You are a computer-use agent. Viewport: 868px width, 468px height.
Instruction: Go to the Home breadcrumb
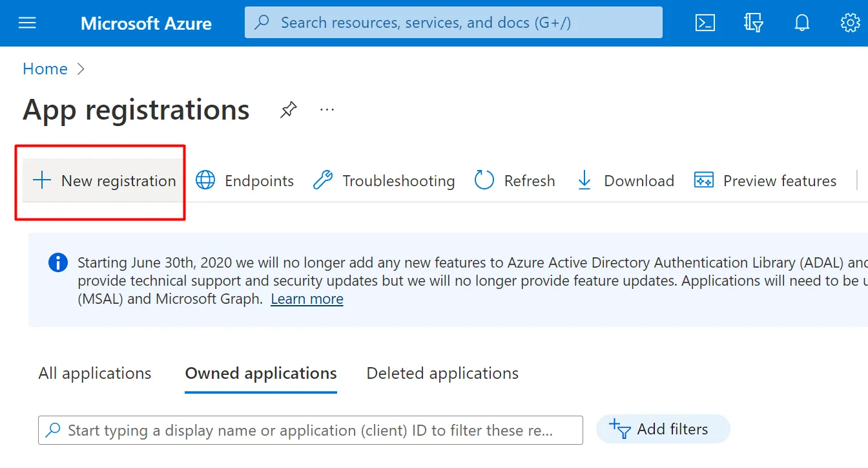point(45,69)
